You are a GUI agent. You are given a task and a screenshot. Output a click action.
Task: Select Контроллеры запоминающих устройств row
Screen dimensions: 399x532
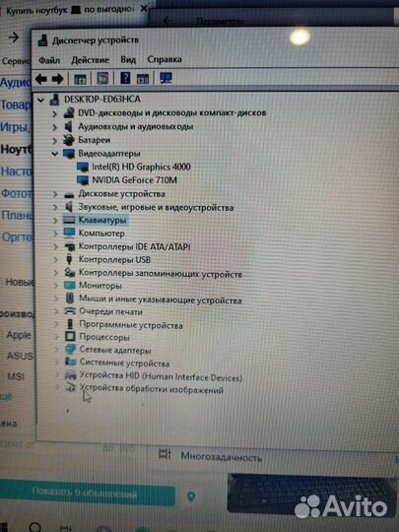pos(161,273)
